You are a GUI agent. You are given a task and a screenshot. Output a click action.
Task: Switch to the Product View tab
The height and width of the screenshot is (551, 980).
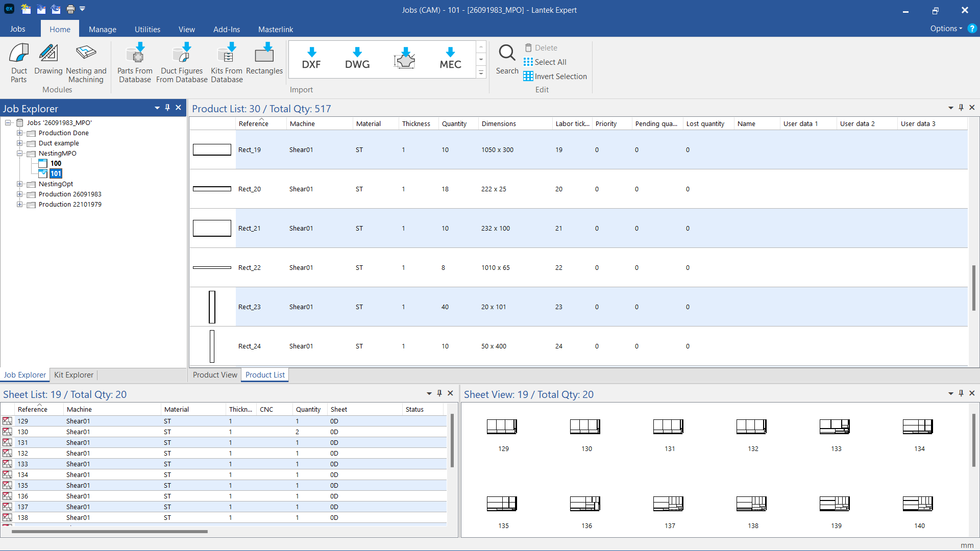click(215, 375)
